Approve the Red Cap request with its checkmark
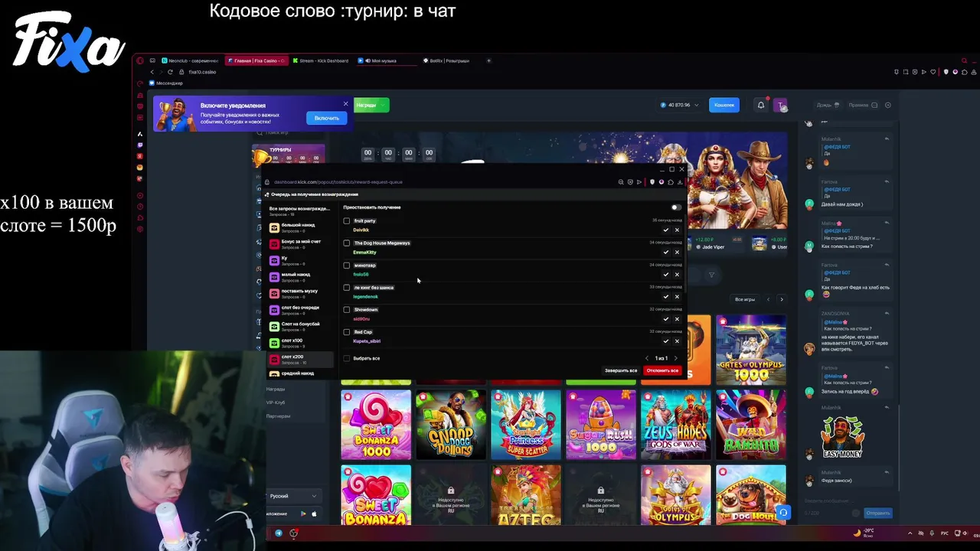This screenshot has width=980, height=551. pos(665,341)
